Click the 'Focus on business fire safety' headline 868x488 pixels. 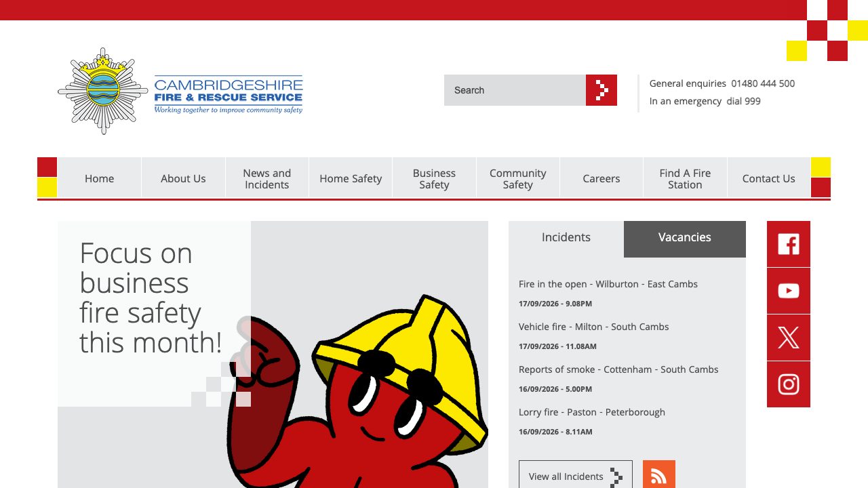click(x=151, y=298)
